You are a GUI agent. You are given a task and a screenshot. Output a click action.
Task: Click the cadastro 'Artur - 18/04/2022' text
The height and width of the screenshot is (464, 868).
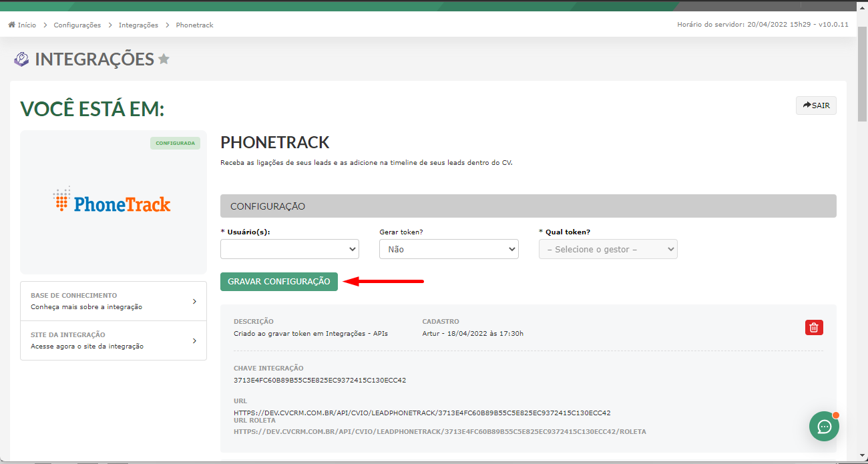pyautogui.click(x=473, y=333)
